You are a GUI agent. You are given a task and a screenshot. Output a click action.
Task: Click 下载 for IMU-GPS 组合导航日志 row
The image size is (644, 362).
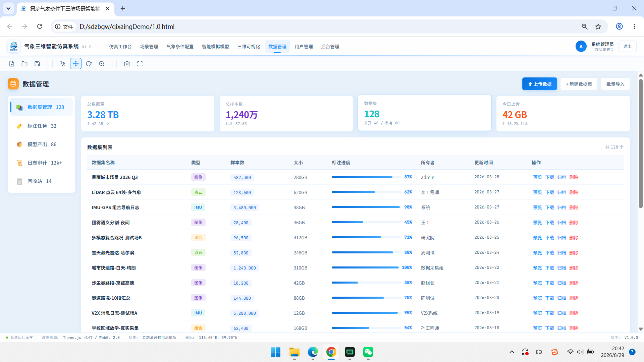tap(549, 207)
